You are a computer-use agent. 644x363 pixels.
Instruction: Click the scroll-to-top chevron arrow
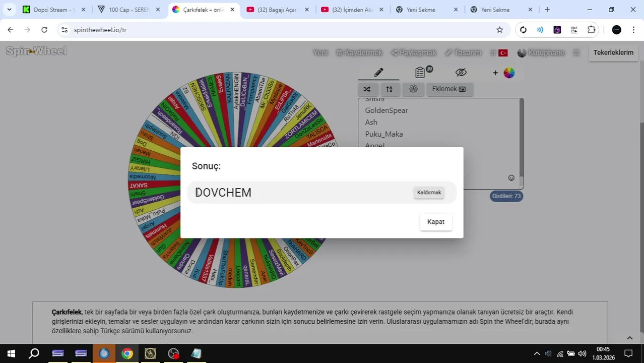pos(629,338)
